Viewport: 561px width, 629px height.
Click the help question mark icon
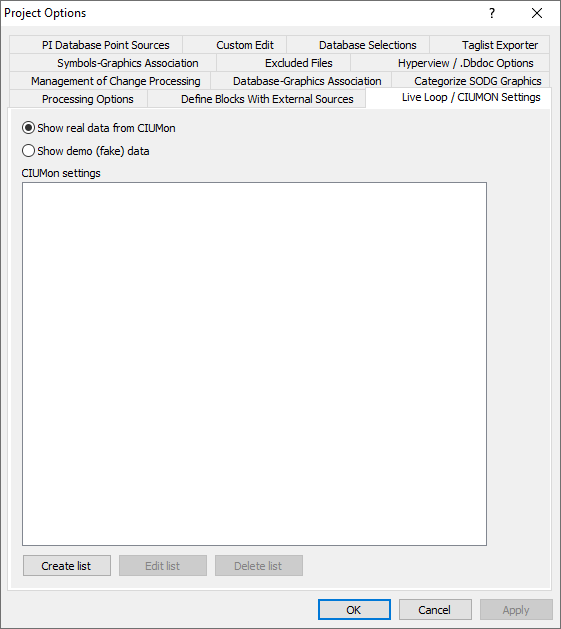(x=492, y=13)
